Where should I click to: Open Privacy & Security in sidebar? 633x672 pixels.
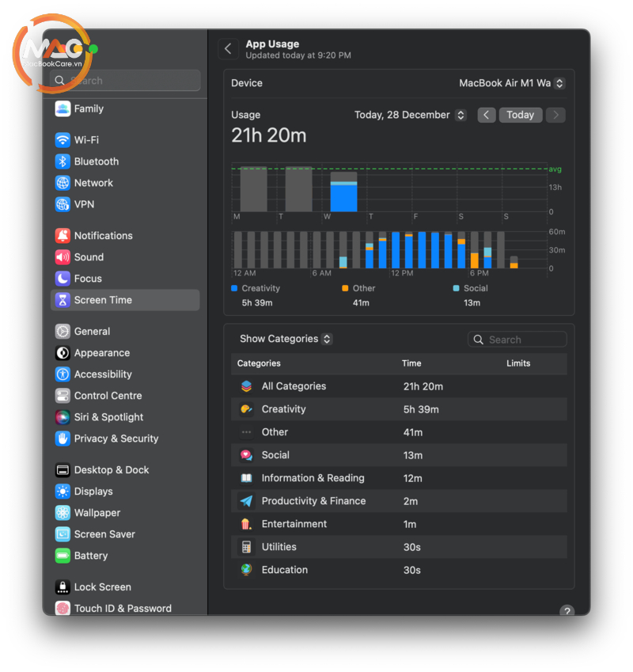tap(116, 439)
